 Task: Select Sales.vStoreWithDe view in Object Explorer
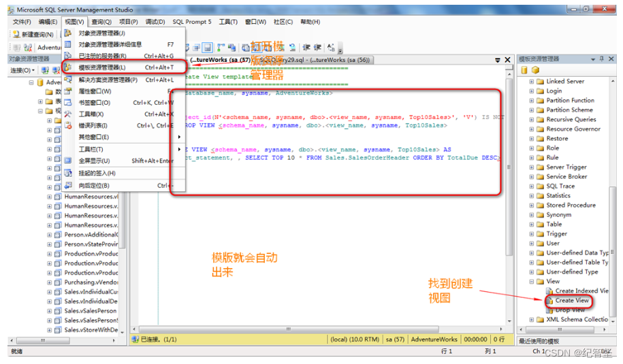point(91,330)
